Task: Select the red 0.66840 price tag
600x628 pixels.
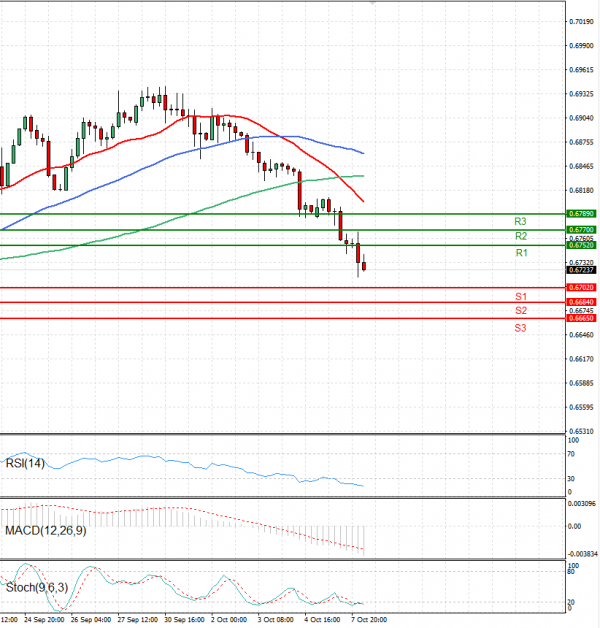Action: tap(581, 302)
